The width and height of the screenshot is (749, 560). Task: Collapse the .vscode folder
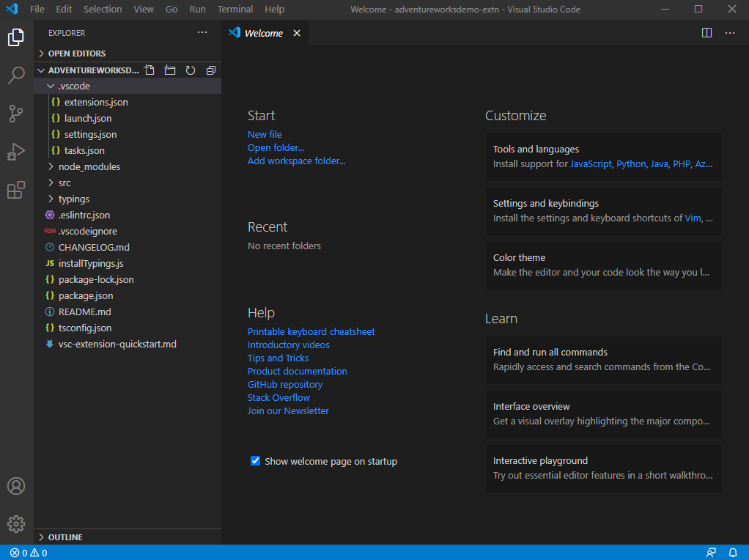click(x=73, y=86)
